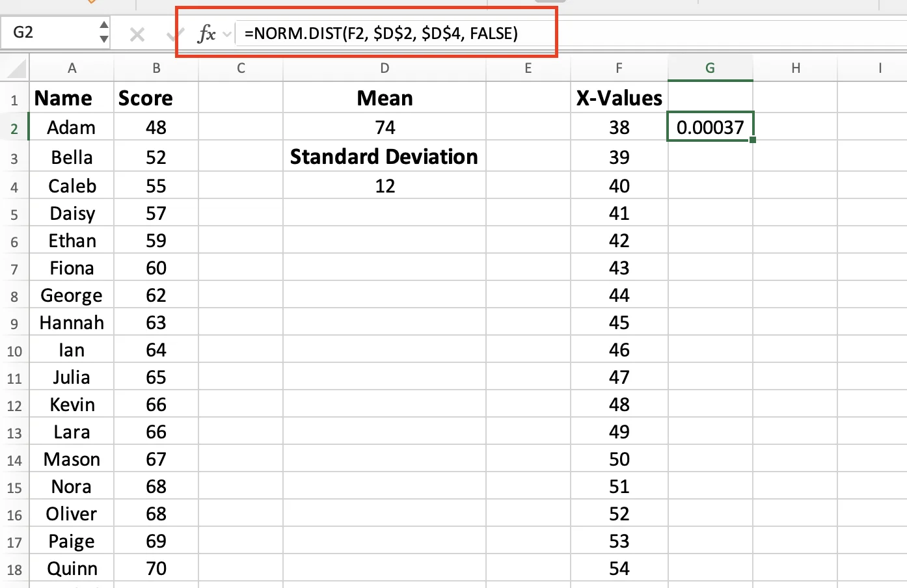Select the standard deviation value 12
This screenshot has height=588, width=907.
tap(385, 185)
